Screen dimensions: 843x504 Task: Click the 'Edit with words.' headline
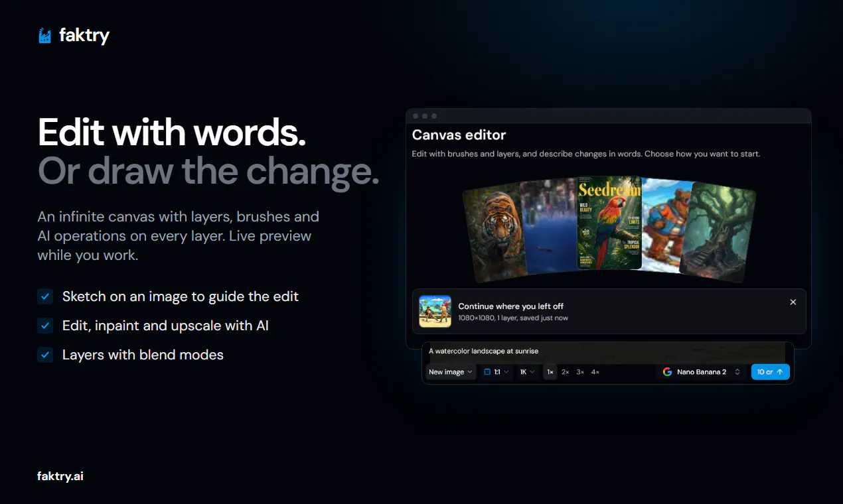tap(172, 133)
